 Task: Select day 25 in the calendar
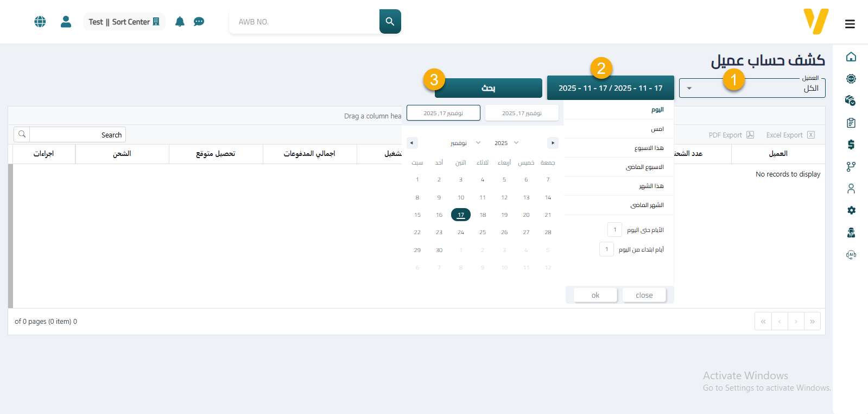pyautogui.click(x=483, y=233)
